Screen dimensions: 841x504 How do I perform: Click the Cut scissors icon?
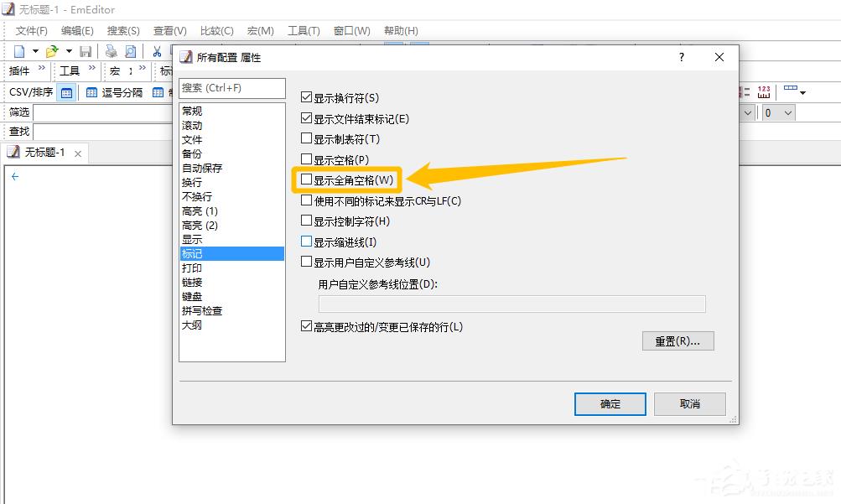pos(157,51)
